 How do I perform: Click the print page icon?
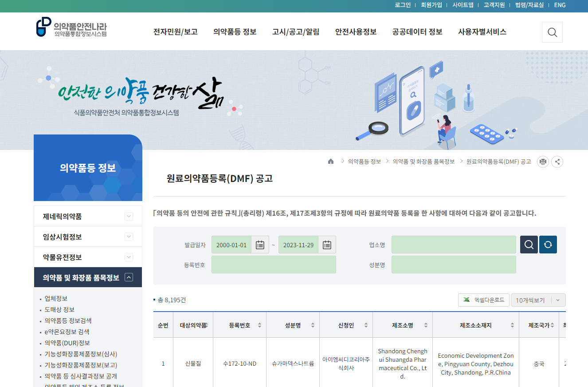[x=543, y=162]
